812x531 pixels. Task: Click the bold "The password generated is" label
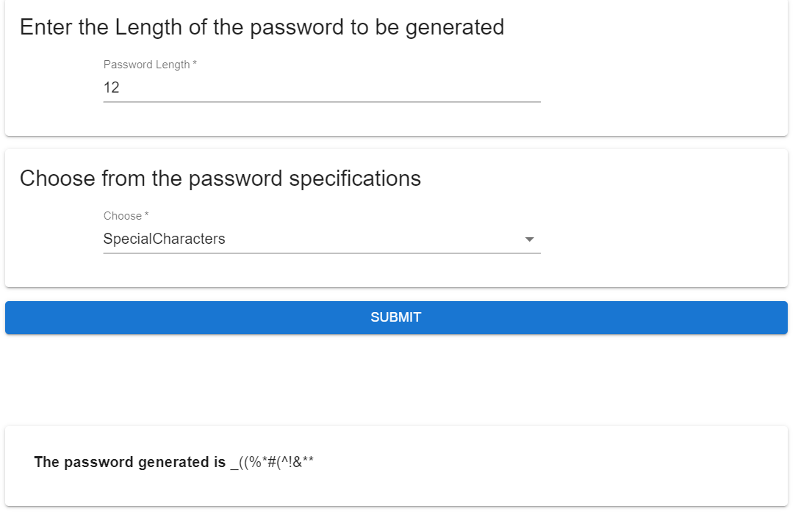point(130,462)
